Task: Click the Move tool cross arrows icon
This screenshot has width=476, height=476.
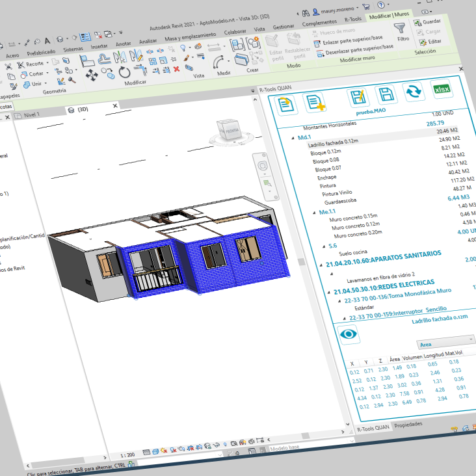Action: [x=92, y=75]
